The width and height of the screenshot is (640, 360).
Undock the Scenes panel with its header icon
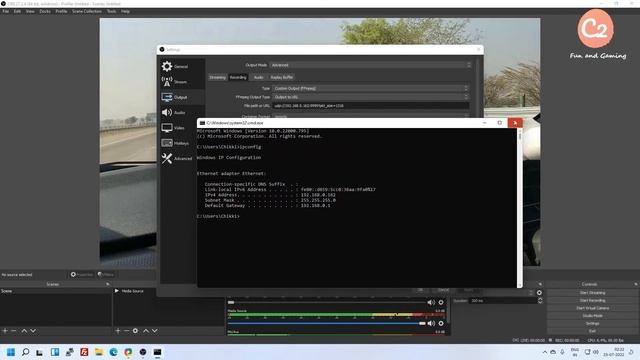(108, 284)
